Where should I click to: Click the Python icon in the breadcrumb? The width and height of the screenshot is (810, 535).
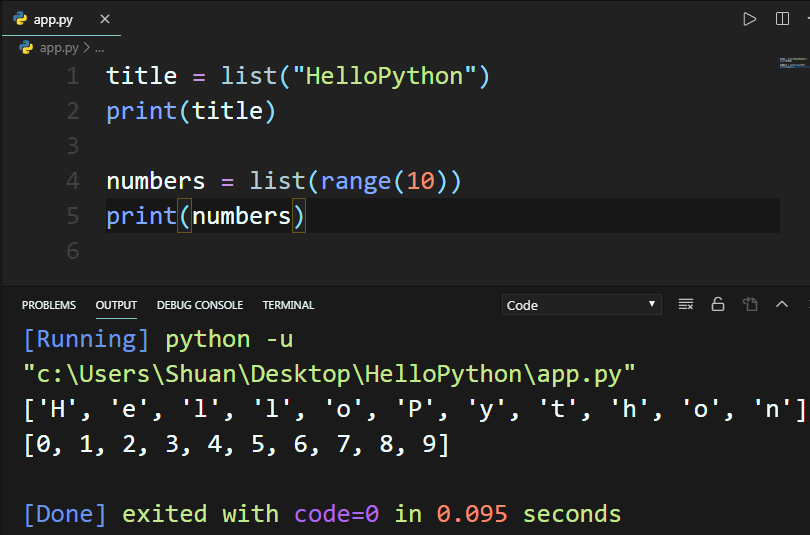(26, 47)
